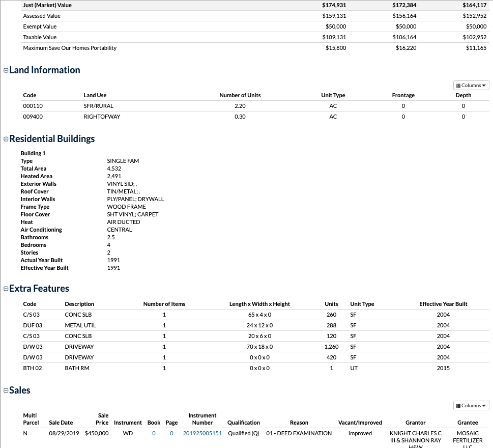
Task: Click the Grantor column header
Action: (415, 423)
